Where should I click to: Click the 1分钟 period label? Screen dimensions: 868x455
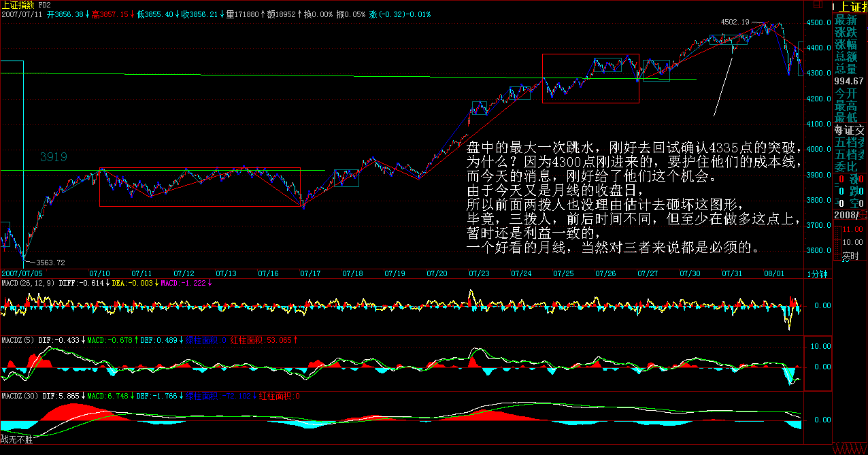click(816, 273)
